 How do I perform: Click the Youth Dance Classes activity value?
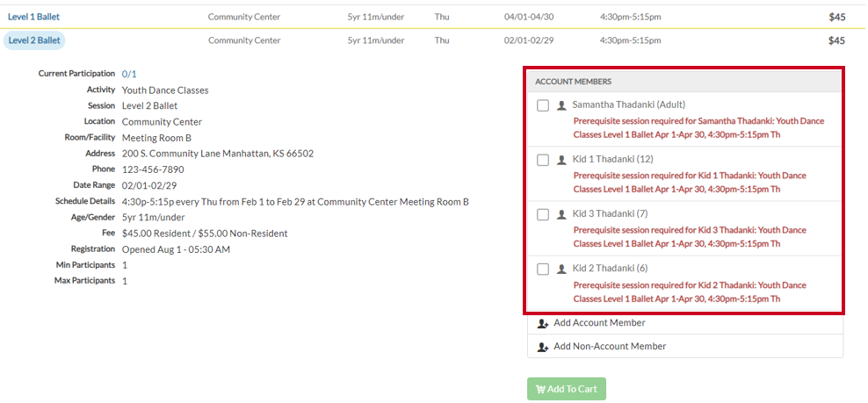coord(165,90)
